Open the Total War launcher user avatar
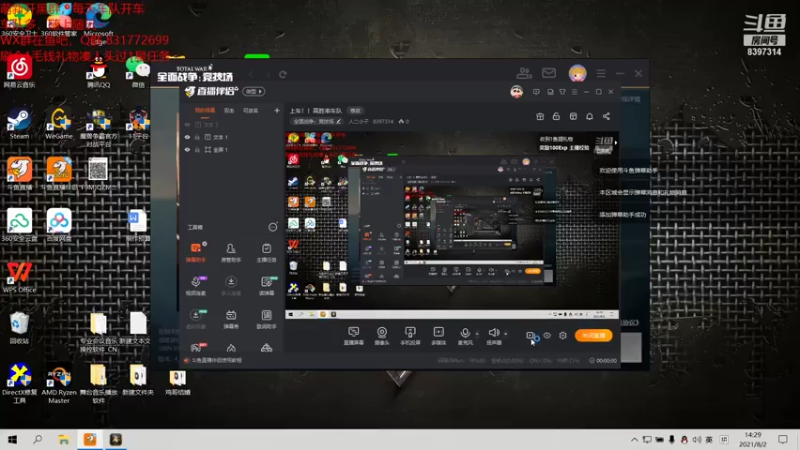The width and height of the screenshot is (800, 450). [x=578, y=73]
